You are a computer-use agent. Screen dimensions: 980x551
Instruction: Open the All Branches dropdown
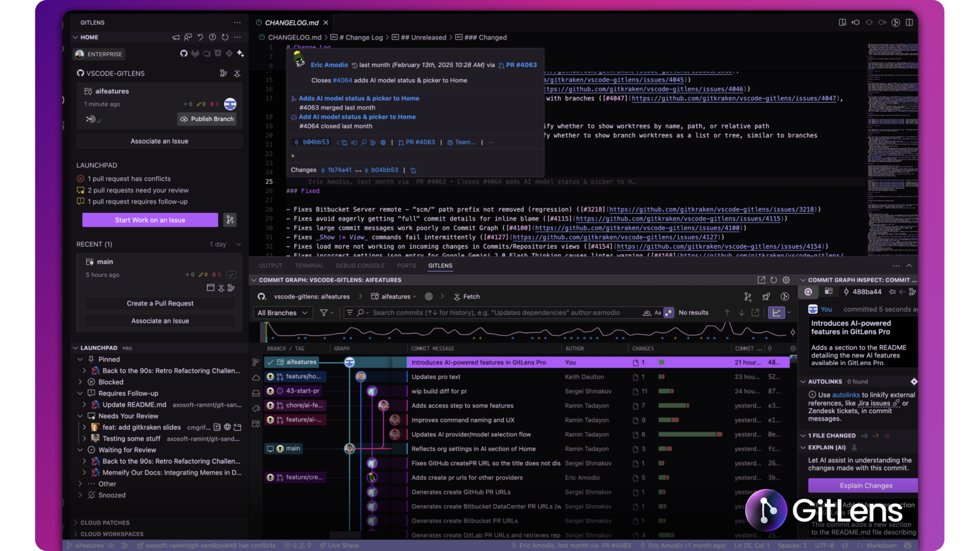click(x=283, y=312)
